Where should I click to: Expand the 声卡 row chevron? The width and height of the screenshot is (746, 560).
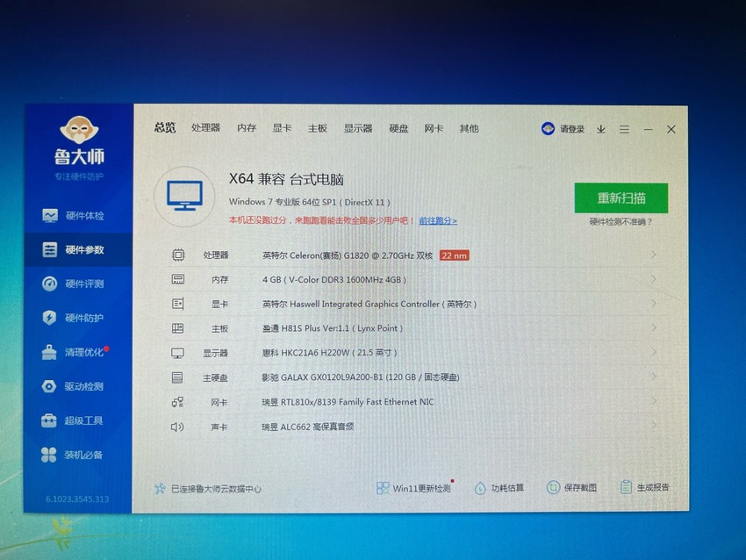click(x=654, y=425)
